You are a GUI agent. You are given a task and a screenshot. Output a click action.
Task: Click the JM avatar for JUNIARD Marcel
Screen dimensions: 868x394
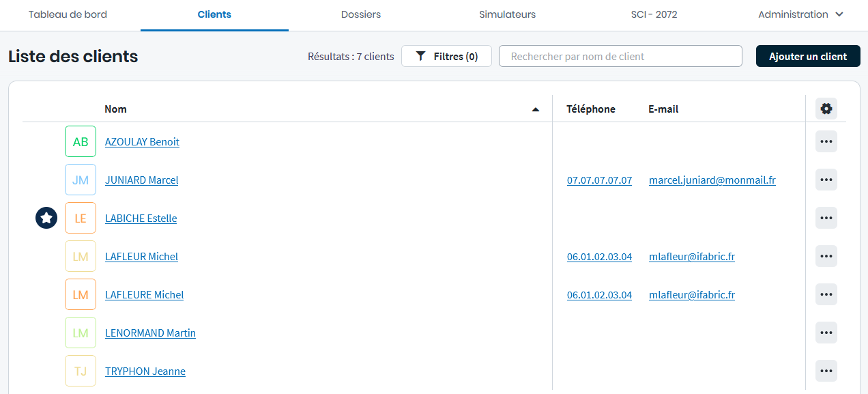coord(81,180)
